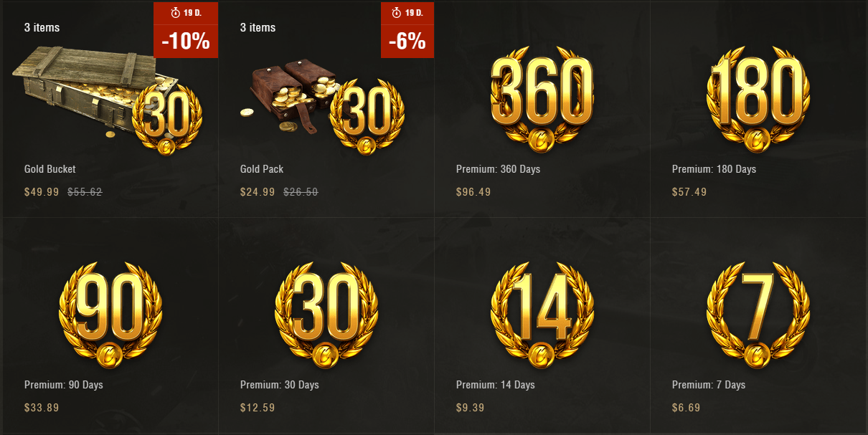The height and width of the screenshot is (435, 868).
Task: Click the -10% discount badge
Action: tap(186, 42)
